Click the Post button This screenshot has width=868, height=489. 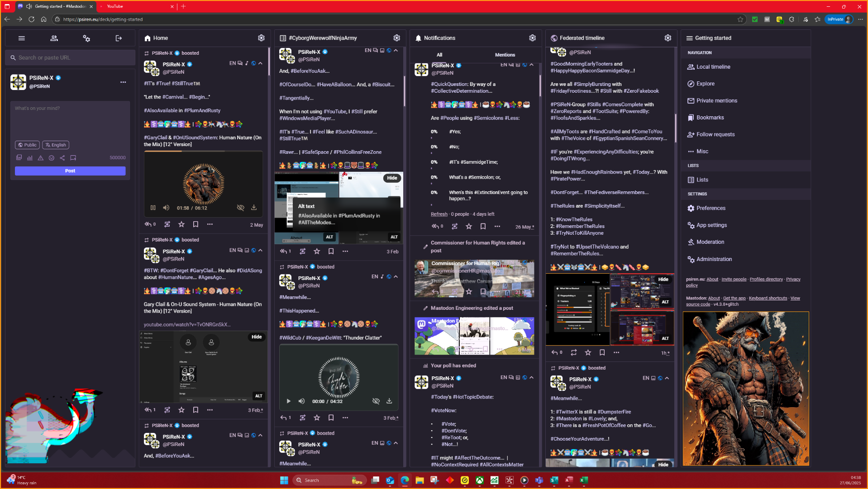(x=70, y=171)
